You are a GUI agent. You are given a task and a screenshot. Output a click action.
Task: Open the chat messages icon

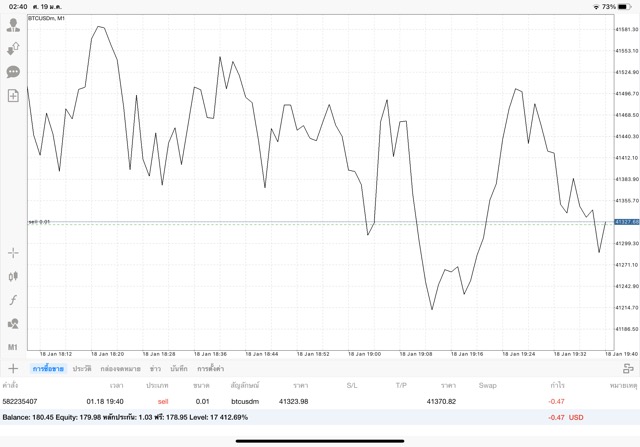(x=13, y=72)
